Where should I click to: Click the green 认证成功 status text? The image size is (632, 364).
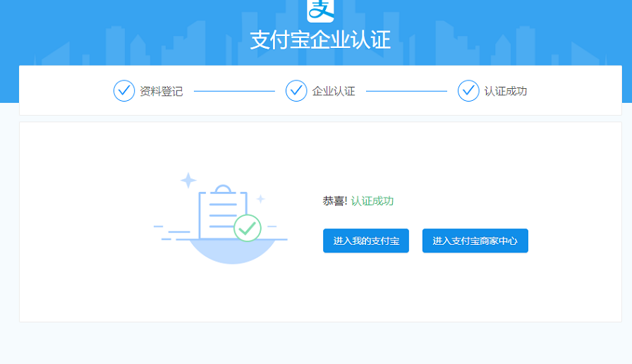(x=372, y=201)
